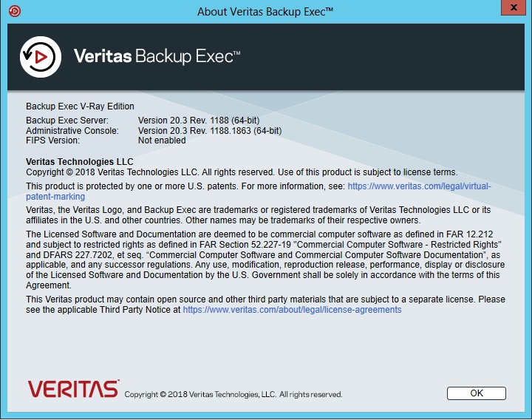
Task: Click the 'Not enabled' FIPS value
Action: [162, 140]
